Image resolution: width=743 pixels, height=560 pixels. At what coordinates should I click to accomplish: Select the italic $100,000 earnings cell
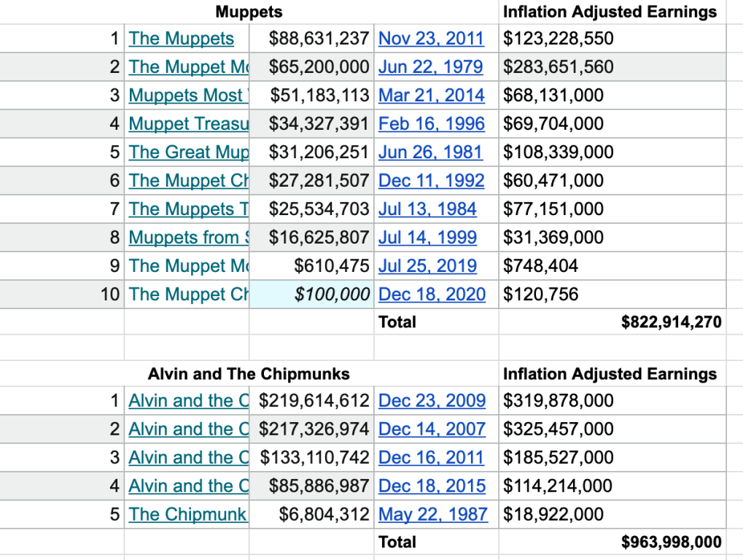(332, 295)
